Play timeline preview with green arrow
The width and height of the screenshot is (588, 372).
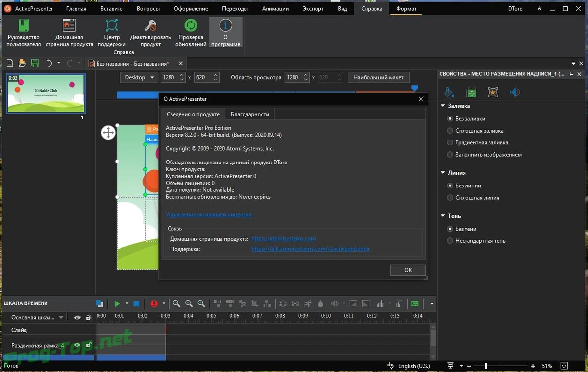(117, 304)
